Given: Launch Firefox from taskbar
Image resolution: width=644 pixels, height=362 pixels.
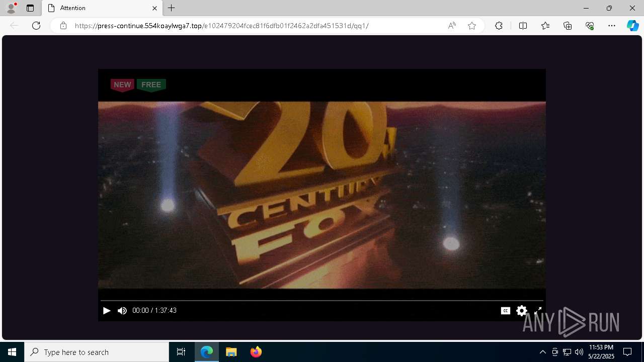Looking at the screenshot, I should pos(256,352).
